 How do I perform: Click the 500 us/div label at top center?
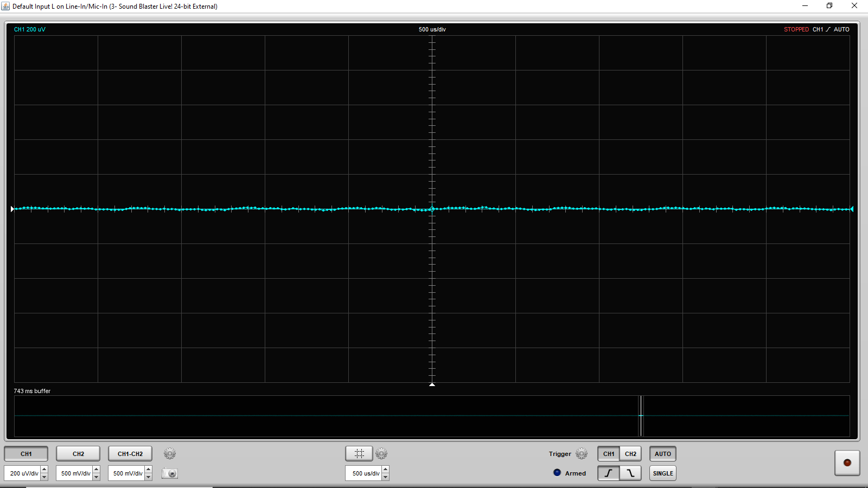(432, 29)
